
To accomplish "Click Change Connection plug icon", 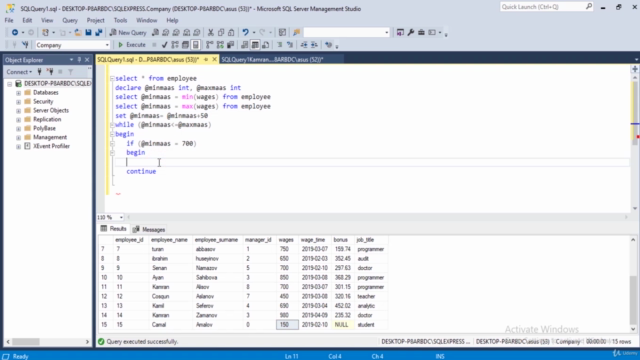I will [25, 45].
